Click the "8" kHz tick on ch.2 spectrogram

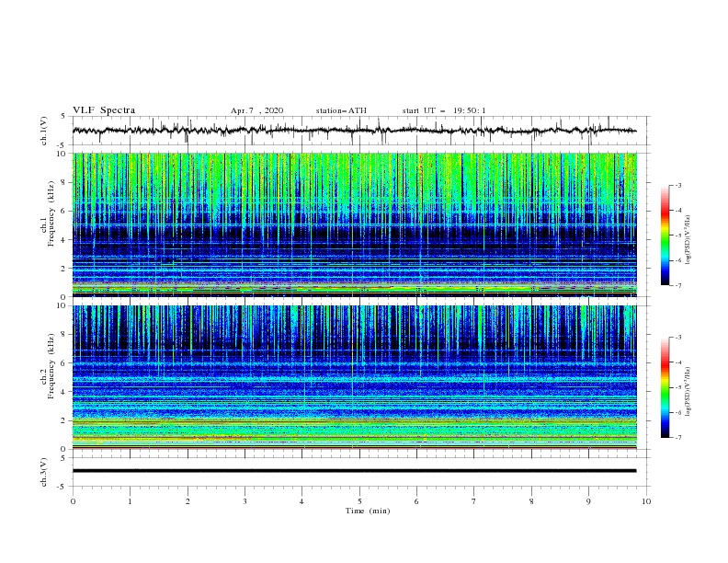pyautogui.click(x=64, y=335)
